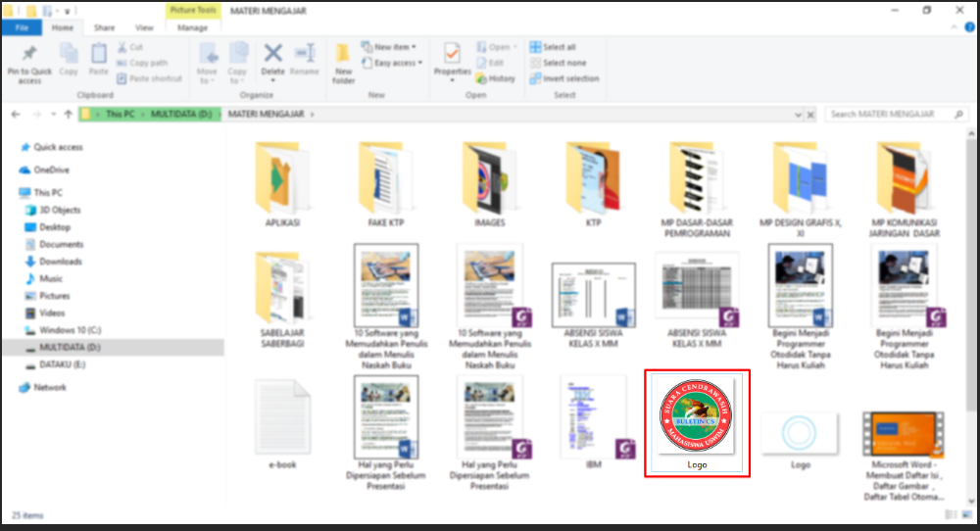980x531 pixels.
Task: Clear the address bar with X
Action: (x=810, y=115)
